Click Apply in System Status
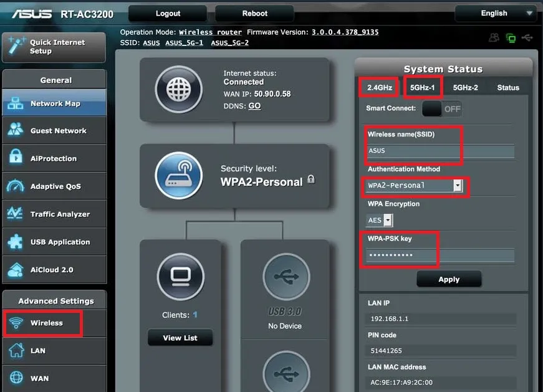The height and width of the screenshot is (392, 543). 449,279
